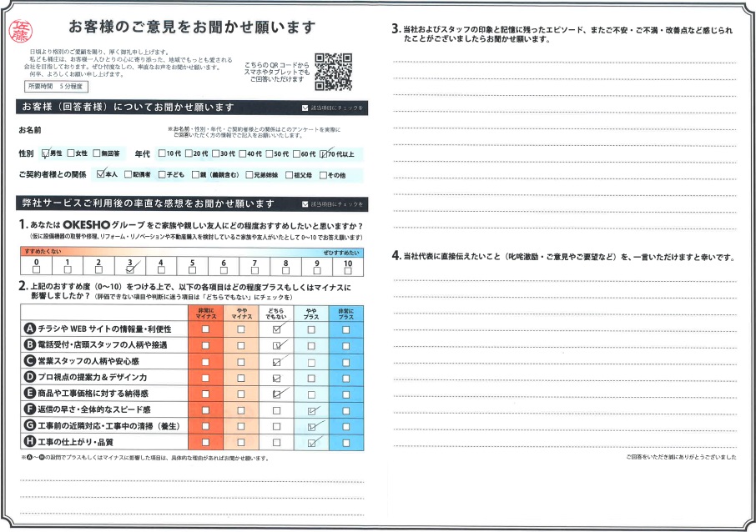The height and width of the screenshot is (532, 756).
Task: Mark the 配偶者 relationship checkbox
Action: point(129,175)
